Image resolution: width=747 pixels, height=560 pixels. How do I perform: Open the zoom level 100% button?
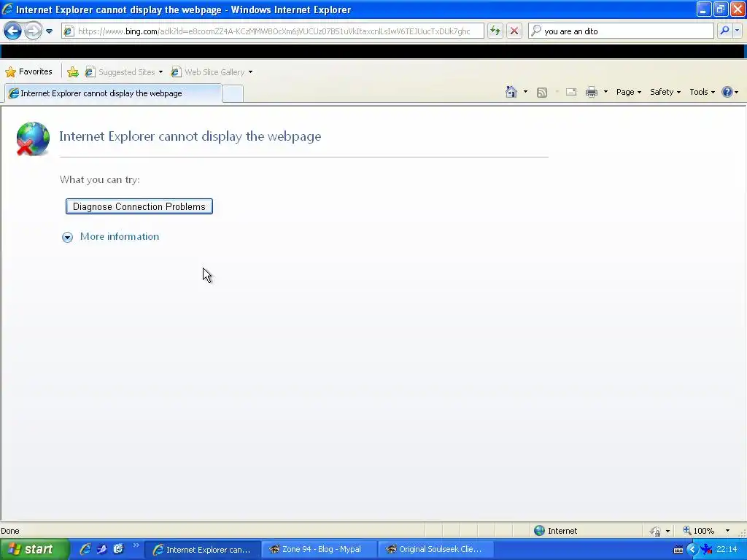(698, 531)
